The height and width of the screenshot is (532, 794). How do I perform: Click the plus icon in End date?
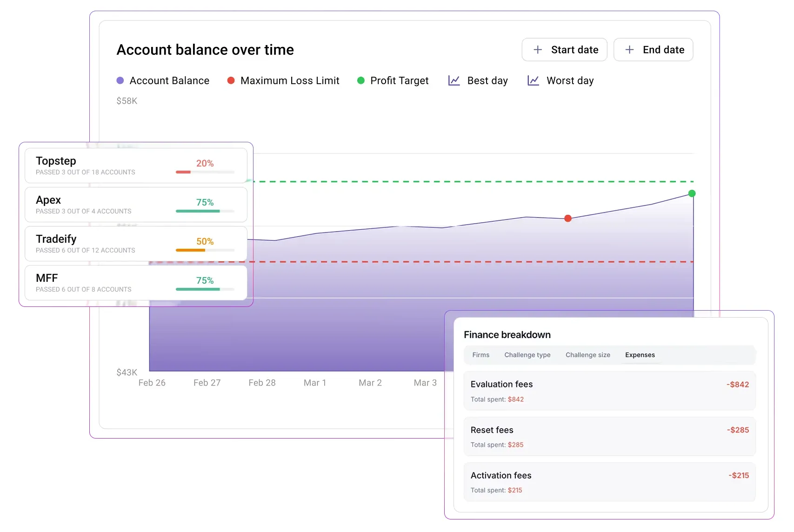(629, 50)
